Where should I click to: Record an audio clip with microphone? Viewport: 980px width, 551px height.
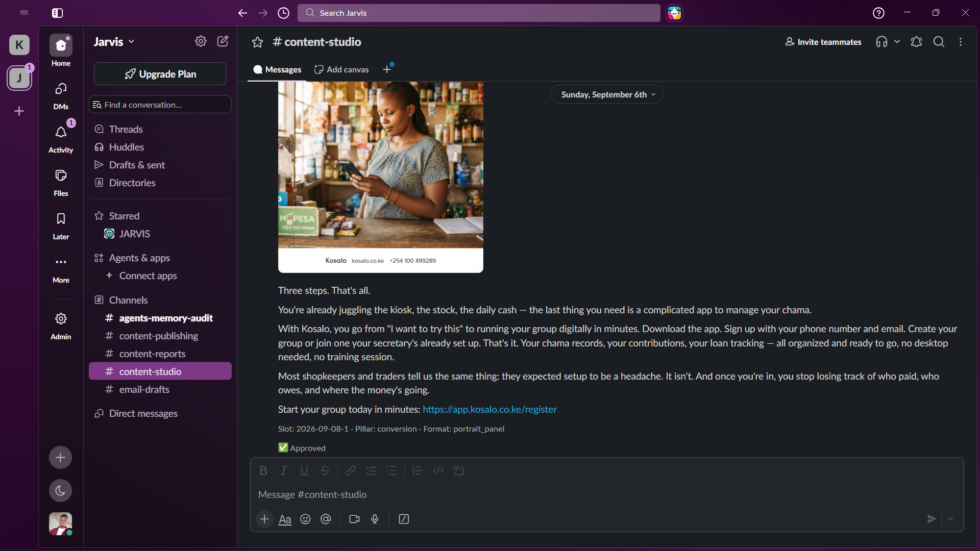(x=375, y=519)
